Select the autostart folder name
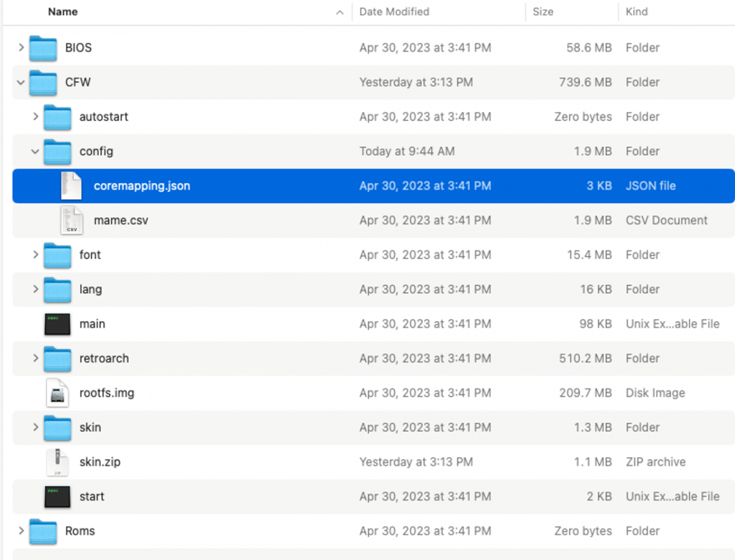Image resolution: width=735 pixels, height=560 pixels. coord(104,116)
